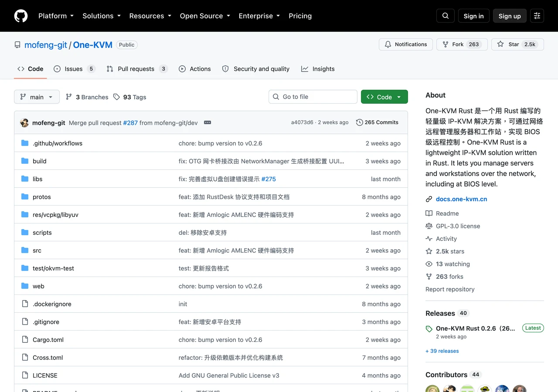Click the link icon beside docs.one-kvm.cn
558x392 pixels.
click(429, 199)
